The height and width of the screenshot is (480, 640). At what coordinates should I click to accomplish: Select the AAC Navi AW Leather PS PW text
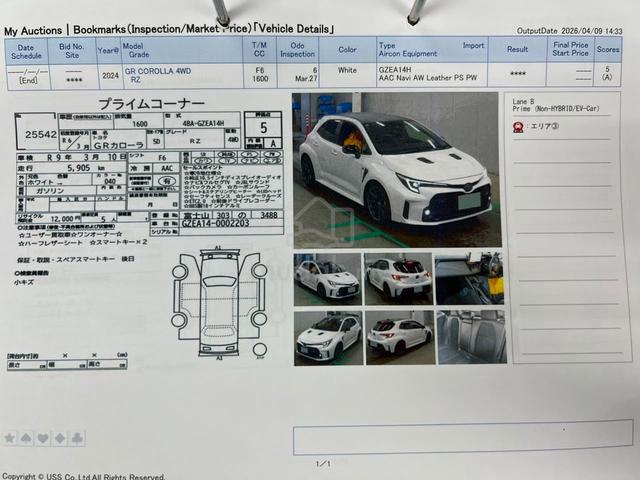[x=428, y=78]
